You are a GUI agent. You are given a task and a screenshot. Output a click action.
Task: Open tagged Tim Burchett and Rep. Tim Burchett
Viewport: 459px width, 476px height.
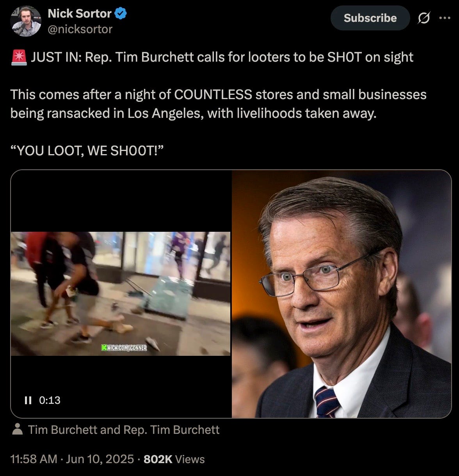(124, 430)
